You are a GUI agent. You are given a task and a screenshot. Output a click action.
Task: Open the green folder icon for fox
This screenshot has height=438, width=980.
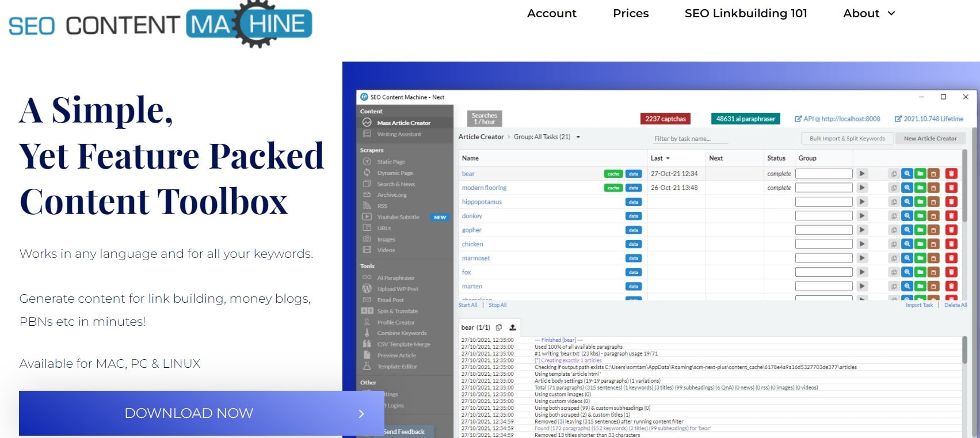coord(920,272)
